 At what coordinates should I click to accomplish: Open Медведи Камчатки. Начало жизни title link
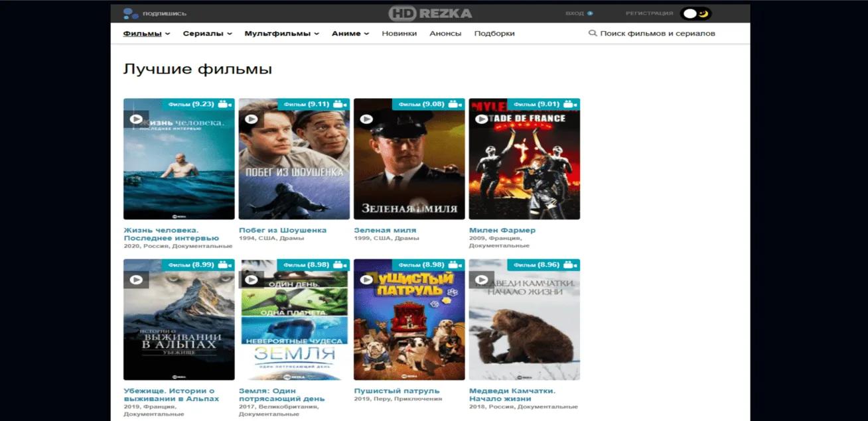(x=512, y=394)
